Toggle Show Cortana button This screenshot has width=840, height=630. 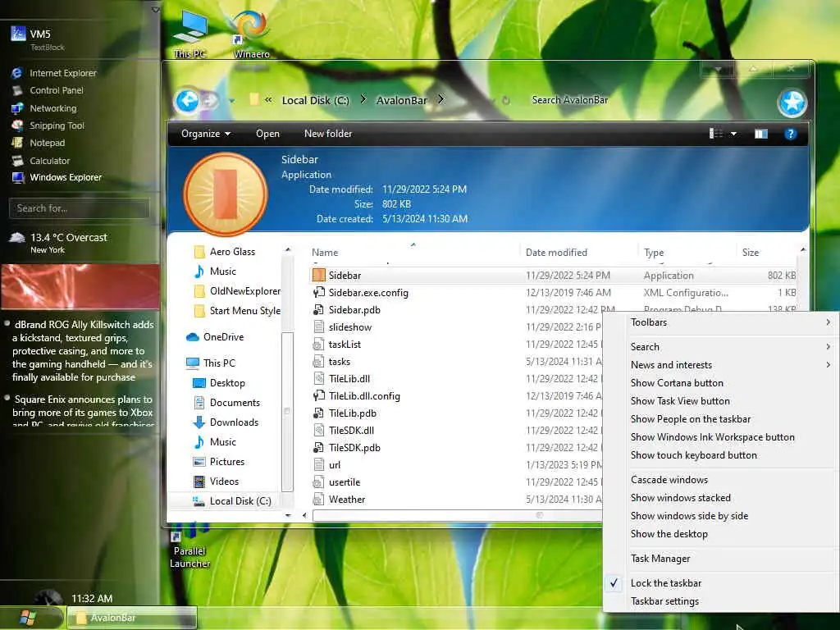(x=677, y=383)
